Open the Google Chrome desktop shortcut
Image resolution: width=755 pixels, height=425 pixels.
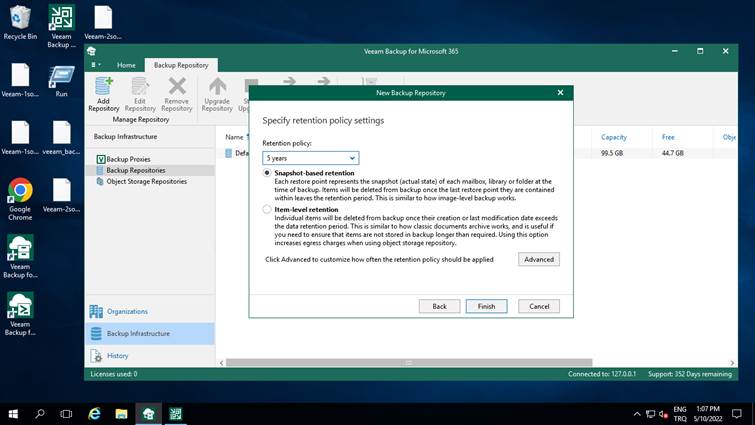20,199
